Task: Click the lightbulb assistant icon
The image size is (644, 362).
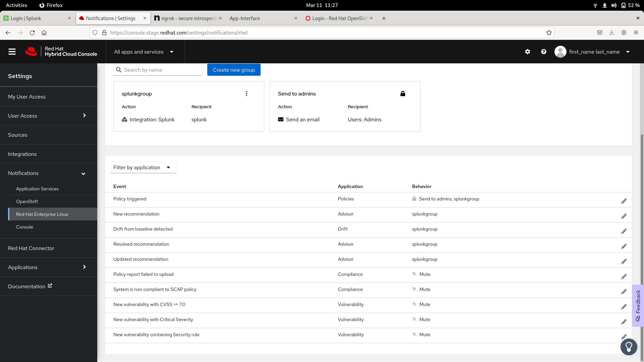Action: point(629,347)
